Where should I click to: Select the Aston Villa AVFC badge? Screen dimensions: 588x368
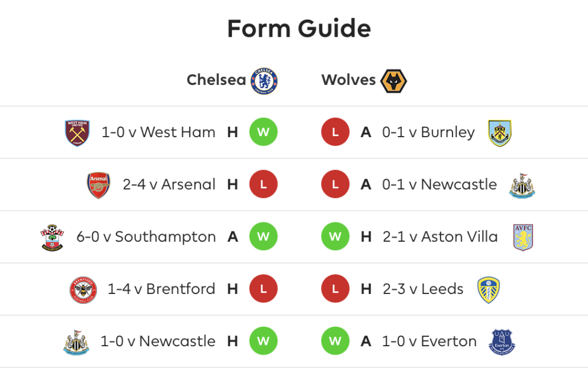(523, 238)
